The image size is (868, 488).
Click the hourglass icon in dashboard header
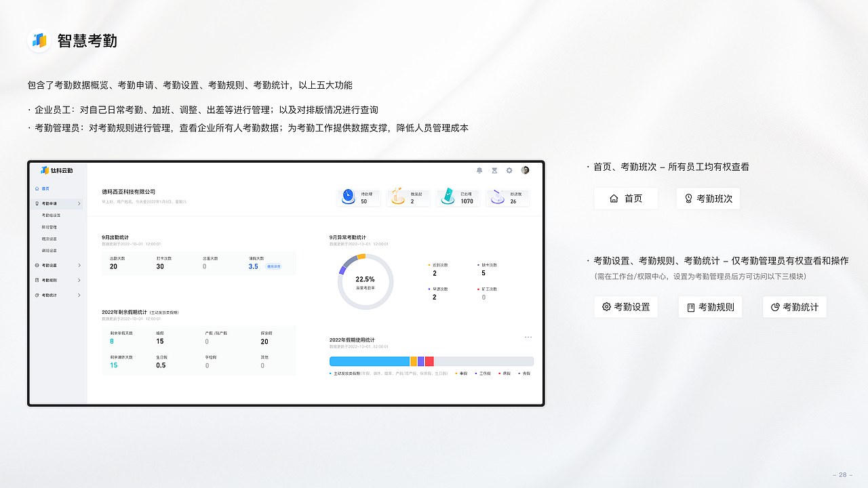coord(494,170)
